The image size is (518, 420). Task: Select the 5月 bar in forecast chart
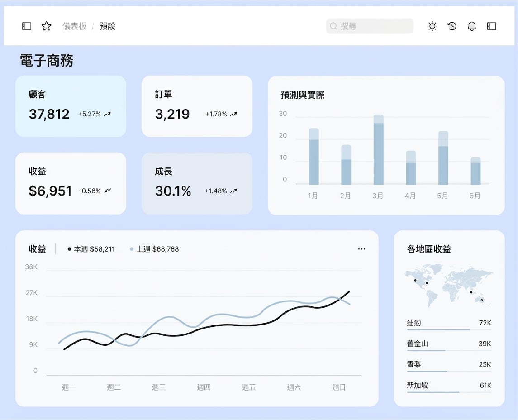[443, 157]
